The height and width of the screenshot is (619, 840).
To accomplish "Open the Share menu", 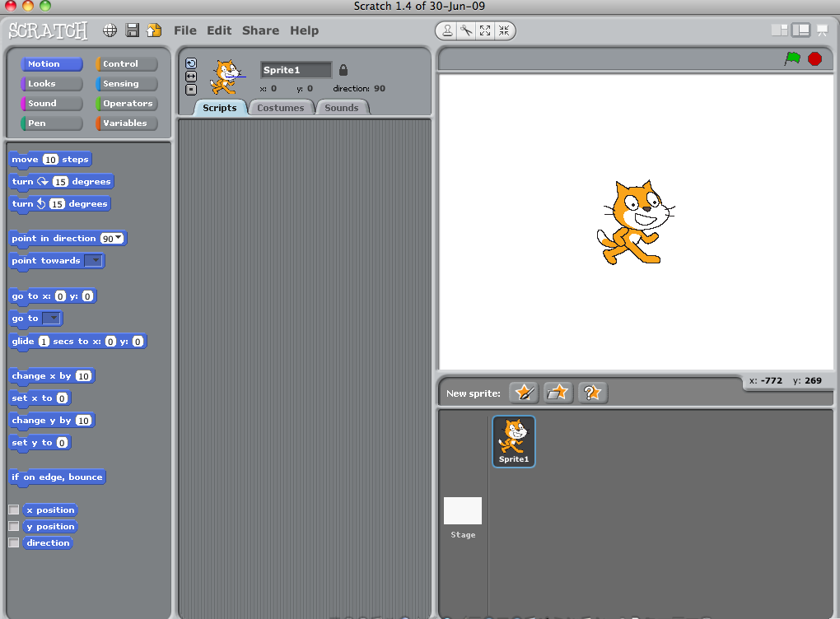I will pyautogui.click(x=260, y=30).
